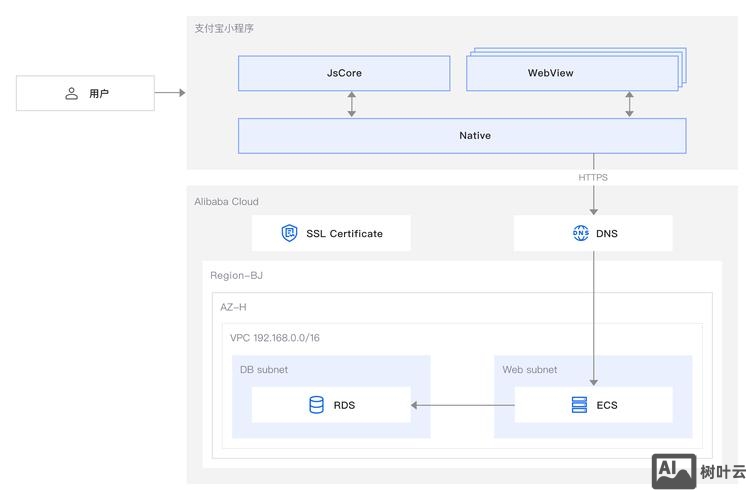Select the AZ-H zone label
Viewport: 754px width, 500px height.
pyautogui.click(x=233, y=307)
